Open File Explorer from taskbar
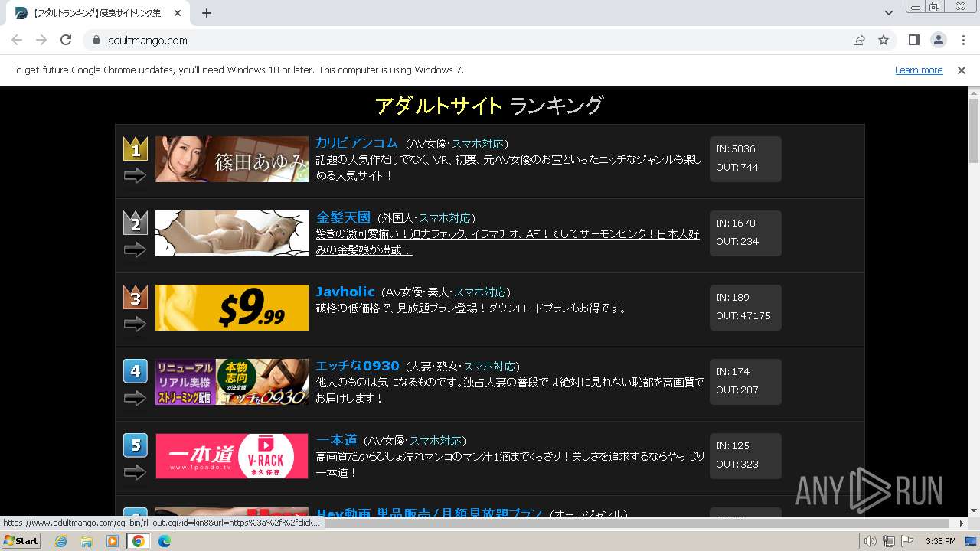Viewport: 980px width, 551px height. [87, 541]
